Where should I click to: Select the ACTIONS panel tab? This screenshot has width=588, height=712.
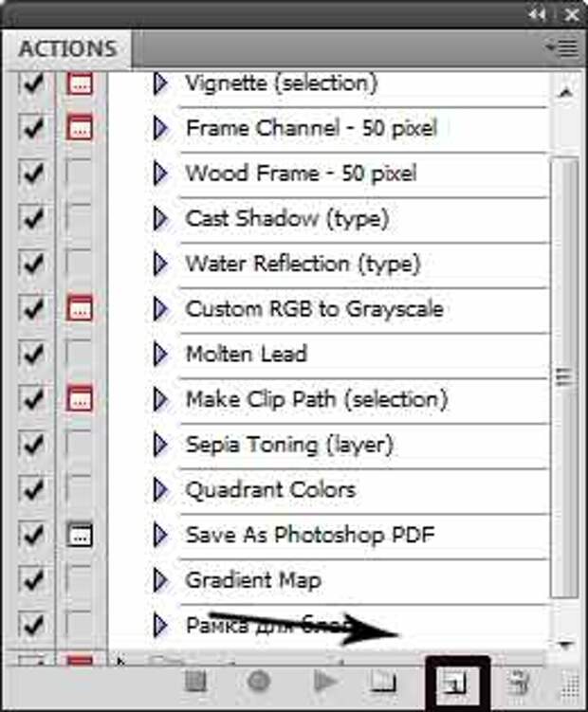[x=67, y=48]
